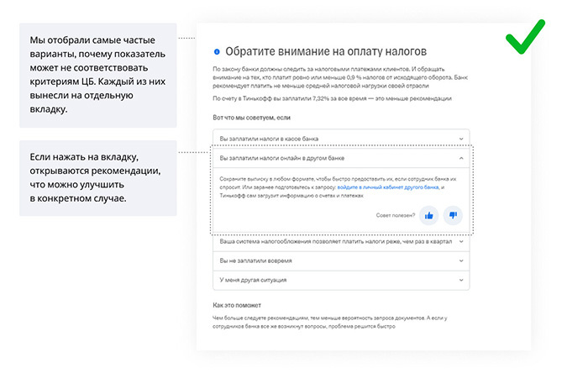Image resolution: width=588 pixels, height=384 pixels.
Task: Click the thumbs-down not helpful button
Action: pyautogui.click(x=453, y=216)
